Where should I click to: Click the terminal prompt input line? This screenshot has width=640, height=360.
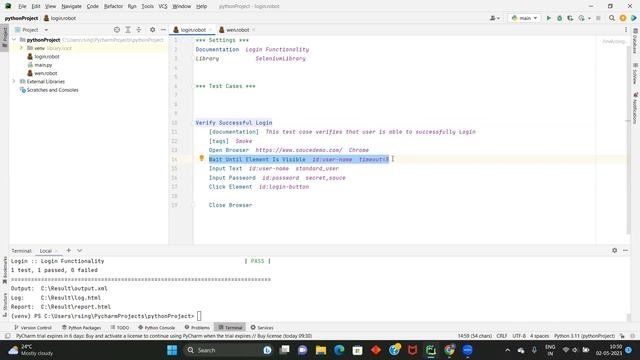pyautogui.click(x=199, y=316)
